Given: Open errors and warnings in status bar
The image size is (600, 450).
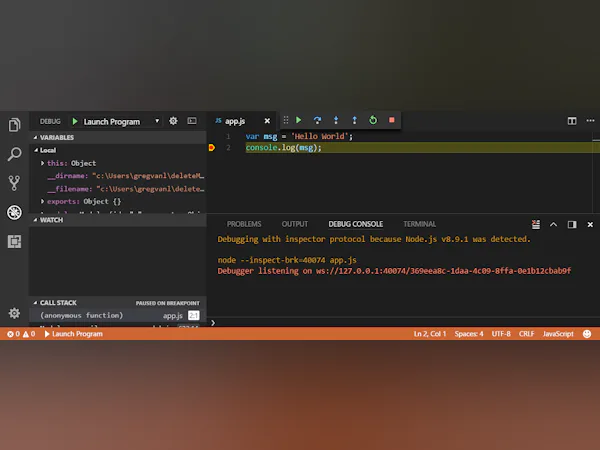Looking at the screenshot, I should [x=21, y=334].
